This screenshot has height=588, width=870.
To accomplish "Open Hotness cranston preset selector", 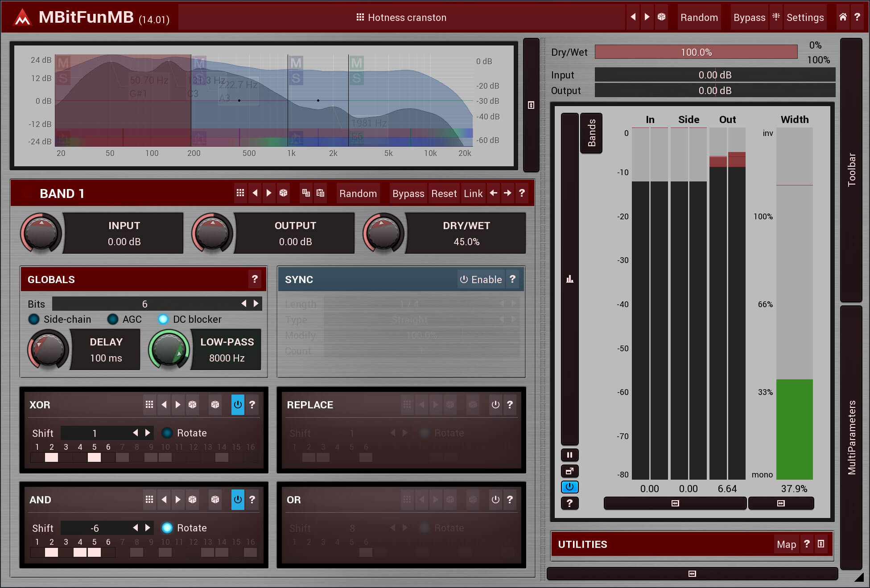I will (401, 17).
